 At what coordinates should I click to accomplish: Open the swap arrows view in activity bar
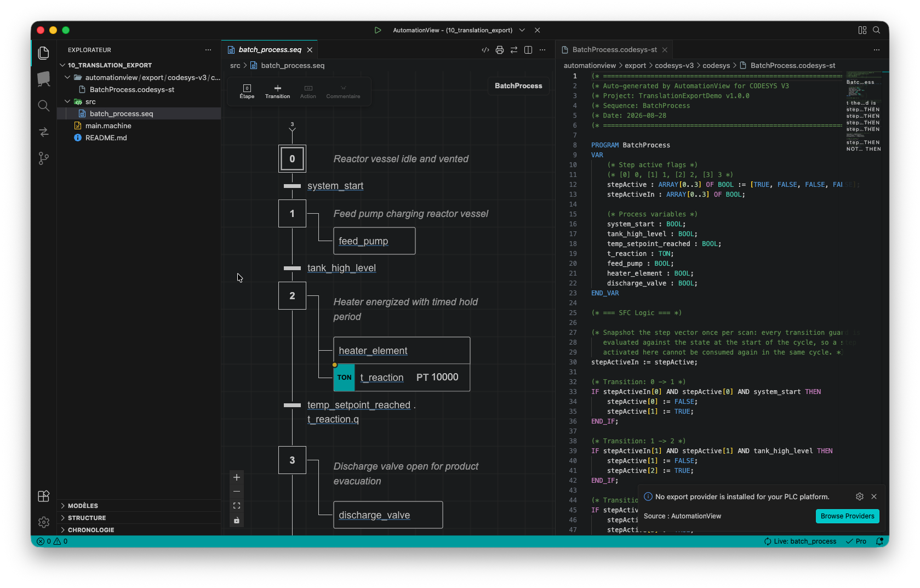pos(44,132)
